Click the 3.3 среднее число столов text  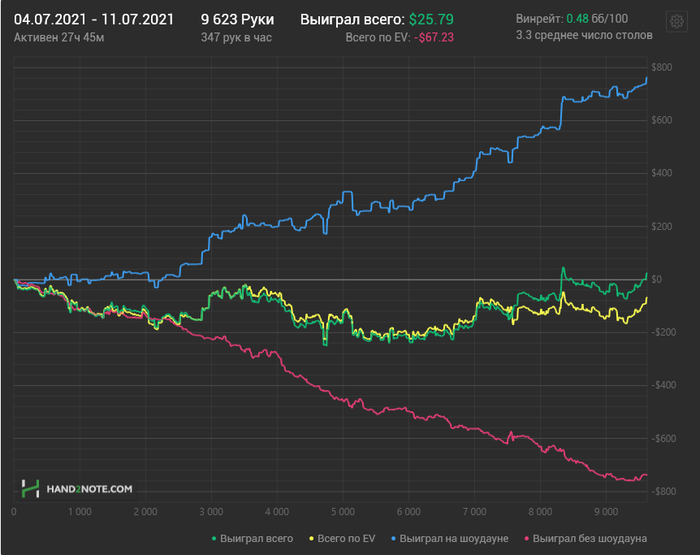[x=584, y=35]
